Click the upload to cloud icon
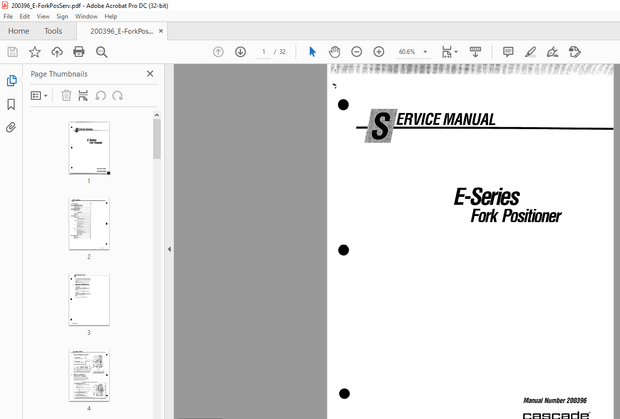The height and width of the screenshot is (419, 620). tap(57, 52)
